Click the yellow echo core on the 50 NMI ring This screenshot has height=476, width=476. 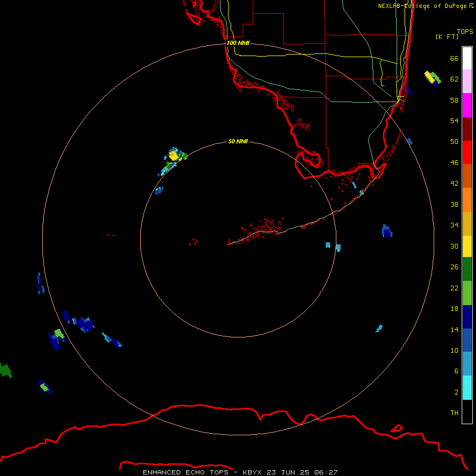coord(173,155)
